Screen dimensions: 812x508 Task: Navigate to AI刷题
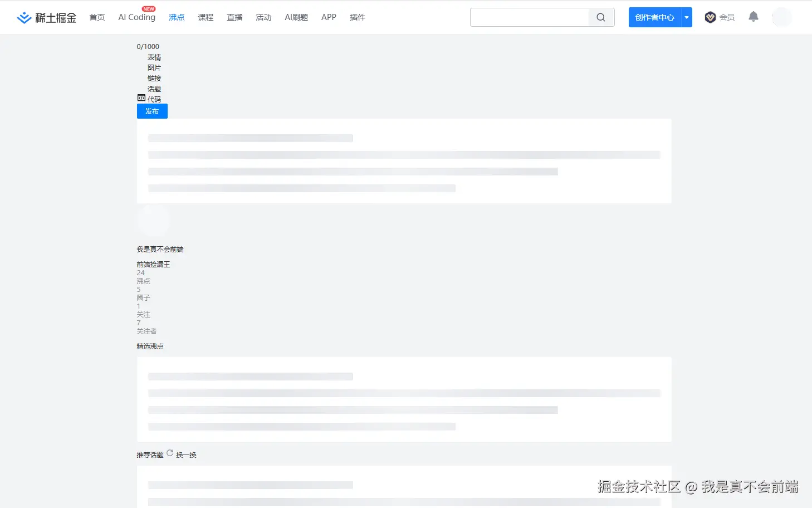[x=296, y=17]
